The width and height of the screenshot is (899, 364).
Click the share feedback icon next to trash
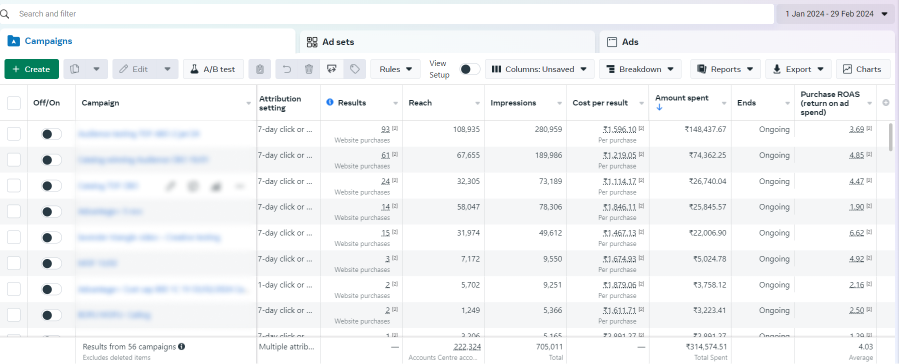(331, 69)
